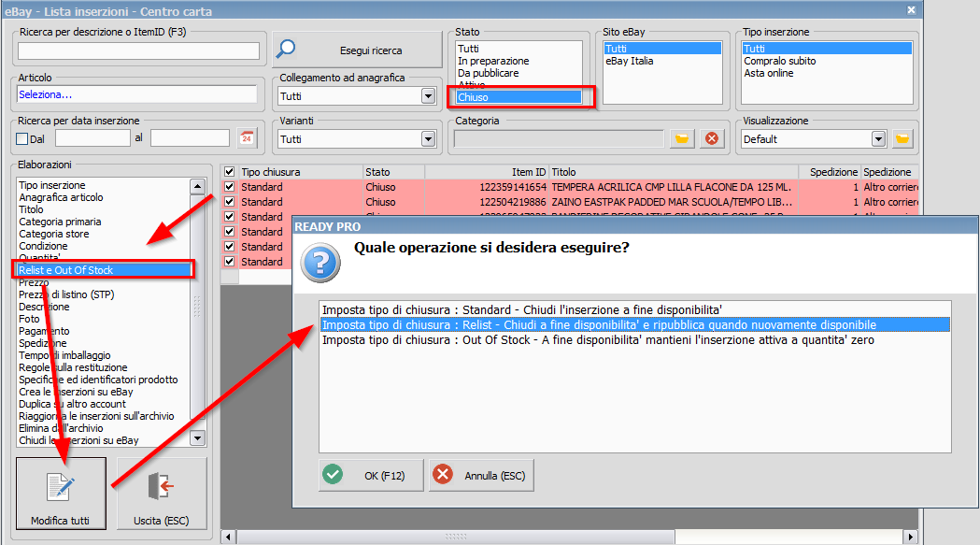Sort by Titolo column header

pos(674,171)
